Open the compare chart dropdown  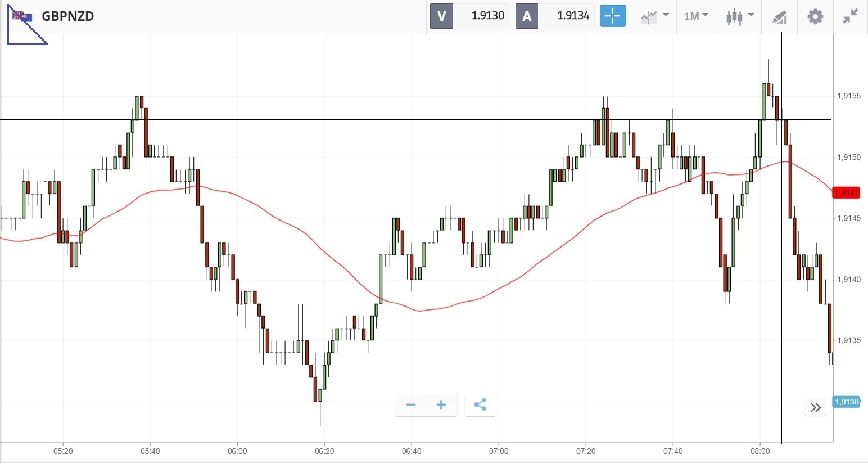tap(654, 16)
